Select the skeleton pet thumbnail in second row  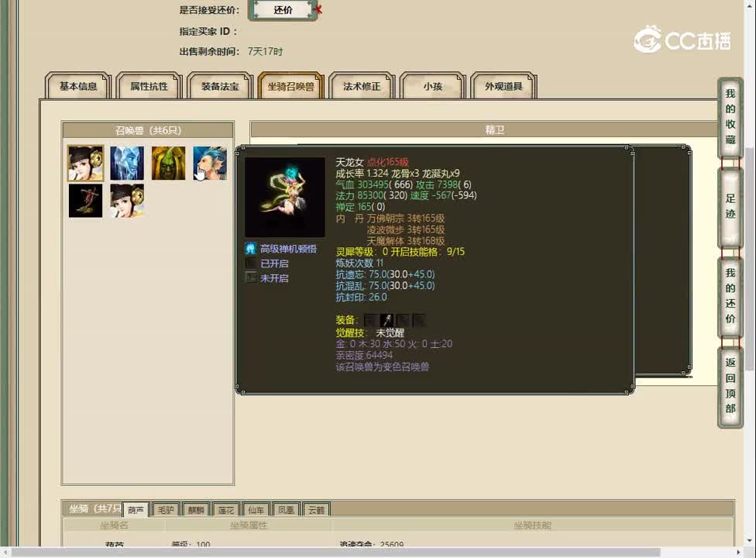click(85, 200)
